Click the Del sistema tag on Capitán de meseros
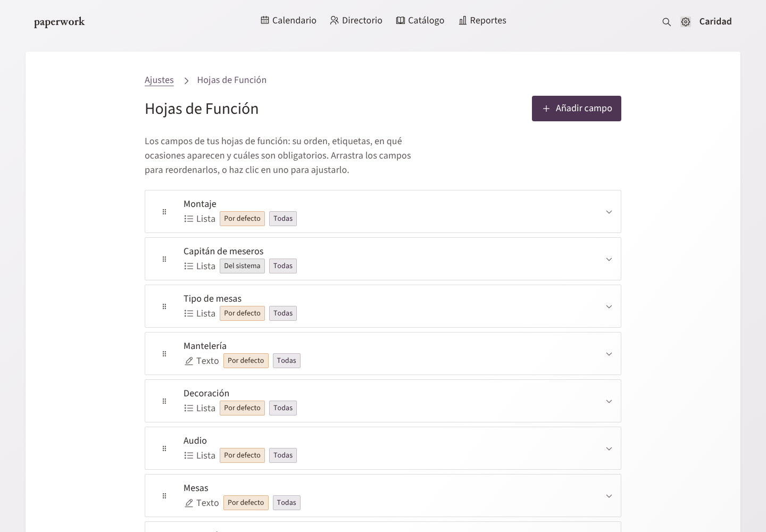 coord(242,266)
